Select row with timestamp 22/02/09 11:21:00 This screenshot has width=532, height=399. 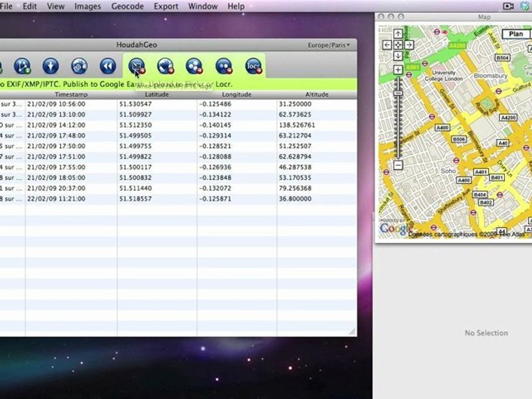178,199
